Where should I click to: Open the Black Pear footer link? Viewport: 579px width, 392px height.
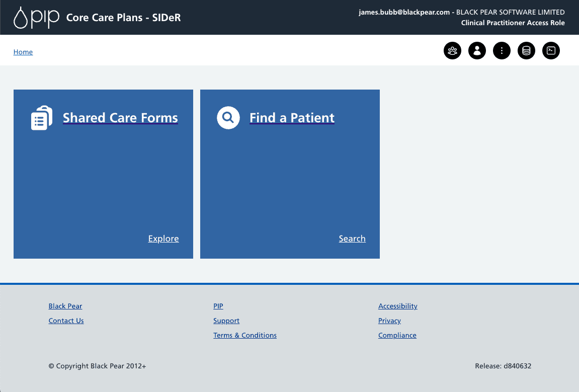click(65, 306)
